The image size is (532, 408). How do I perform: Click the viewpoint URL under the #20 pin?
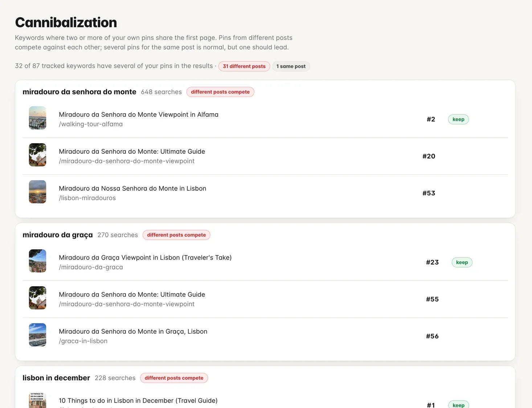[x=127, y=161]
